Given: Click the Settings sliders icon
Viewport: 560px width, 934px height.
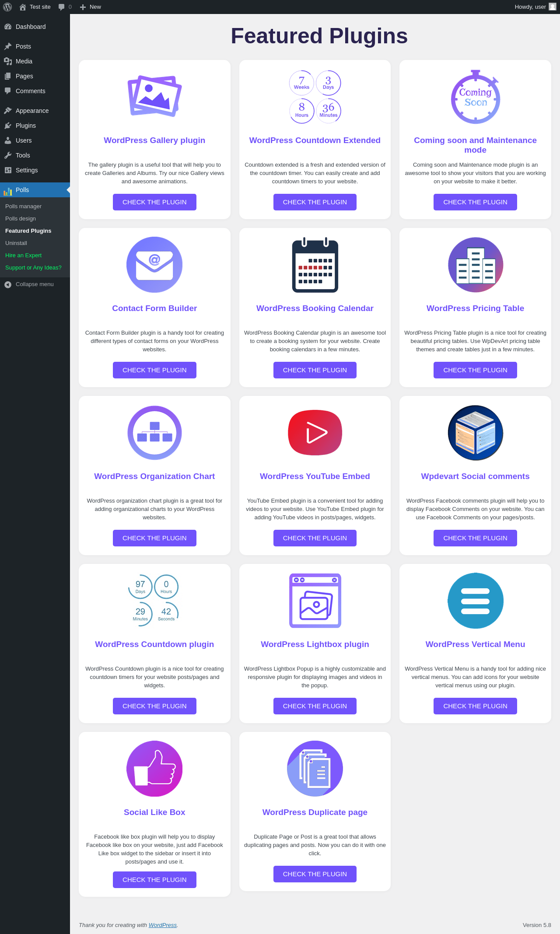Looking at the screenshot, I should pos(8,170).
